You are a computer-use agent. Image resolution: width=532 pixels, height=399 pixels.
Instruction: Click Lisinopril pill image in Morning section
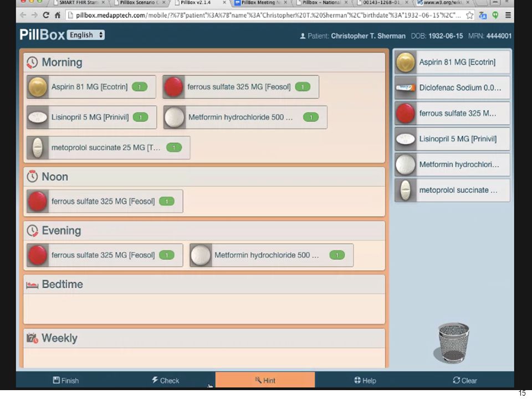(38, 117)
